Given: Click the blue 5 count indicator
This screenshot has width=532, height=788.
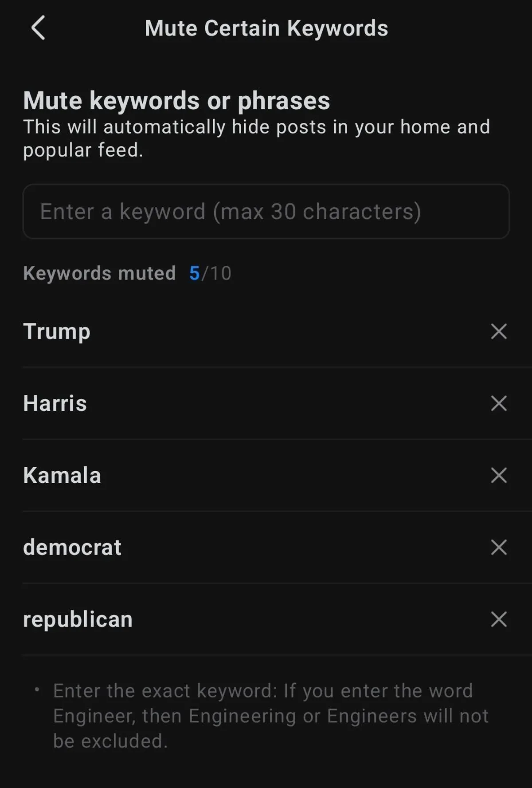Looking at the screenshot, I should pos(194,273).
